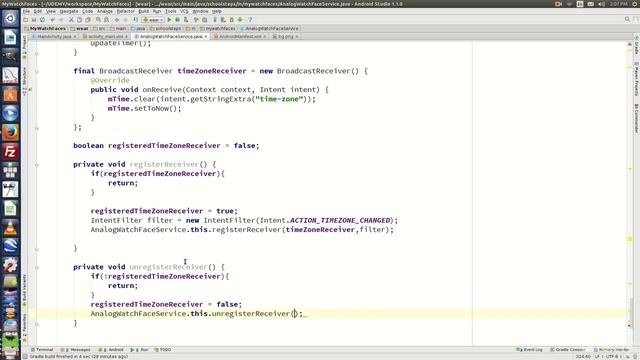Click the 'schoolsteps' breadcrumb folder
The width and height of the screenshot is (640, 360).
coord(165,29)
